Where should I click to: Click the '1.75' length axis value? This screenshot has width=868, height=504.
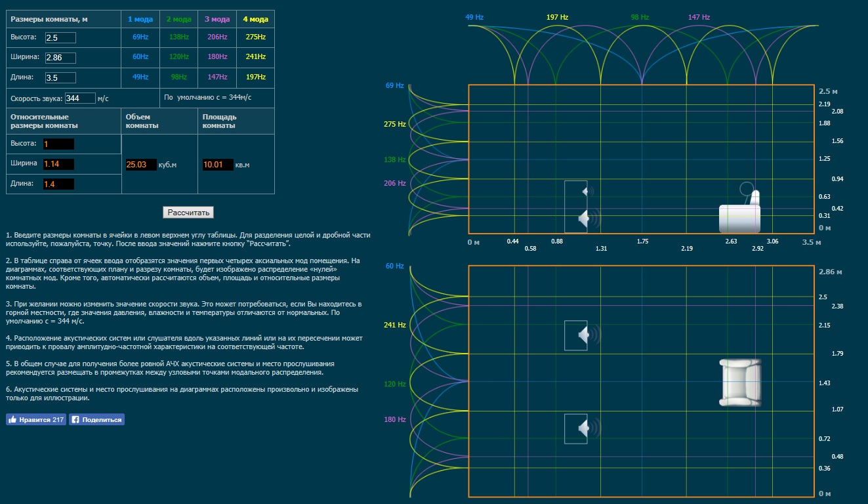point(643,241)
